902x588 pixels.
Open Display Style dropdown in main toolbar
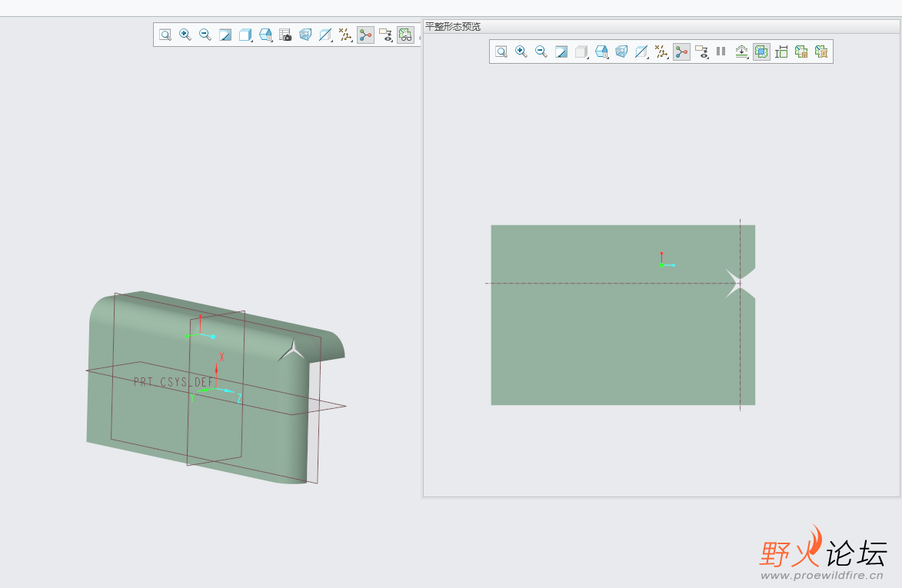pos(245,35)
